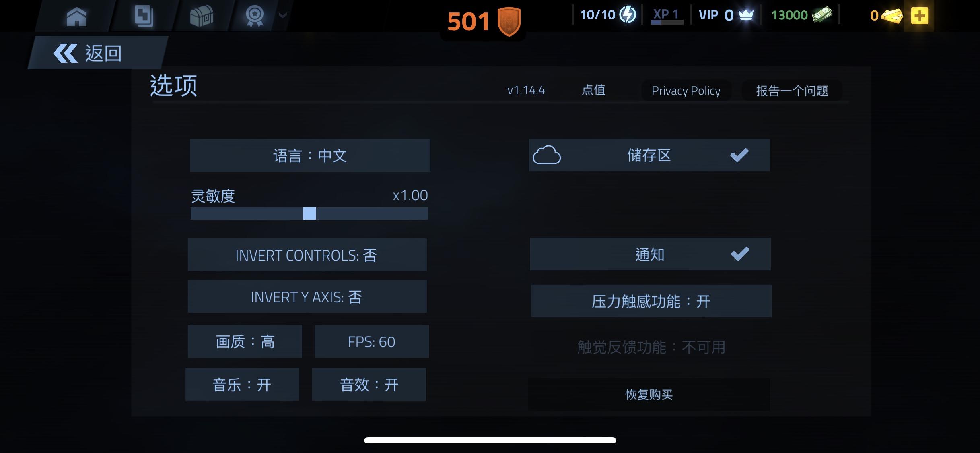This screenshot has height=453, width=980.
Task: Click the 灵敏度 sensitivity slider handle
Action: click(309, 213)
